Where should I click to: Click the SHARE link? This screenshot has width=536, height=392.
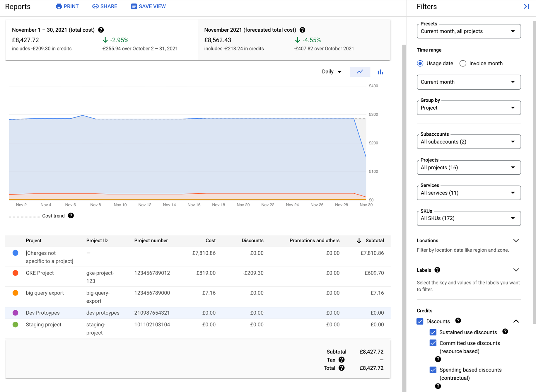(105, 6)
